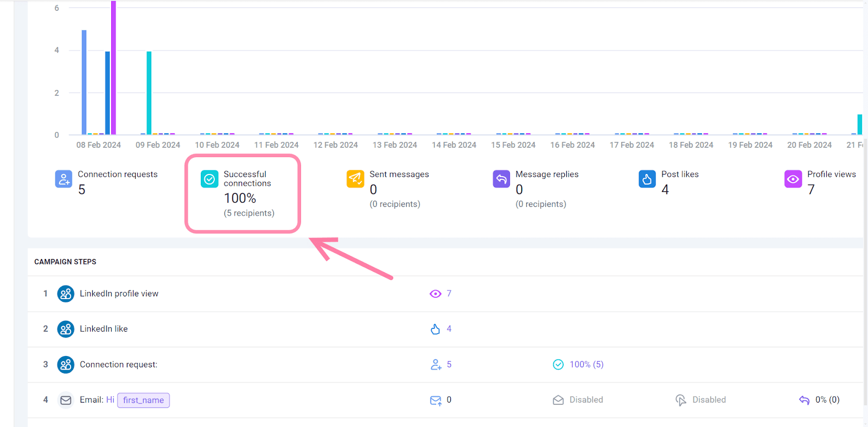Click the purple bar on 08 Feb 2024
Image resolution: width=868 pixels, height=427 pixels.
pos(113,68)
